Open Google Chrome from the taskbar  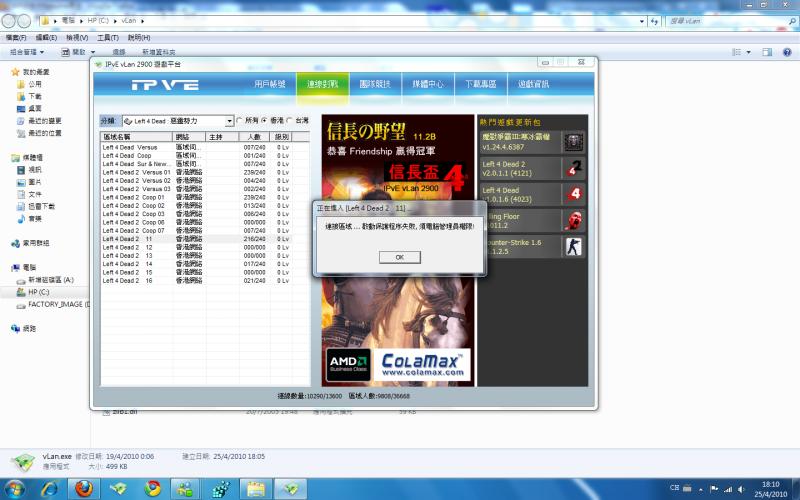coord(153,488)
